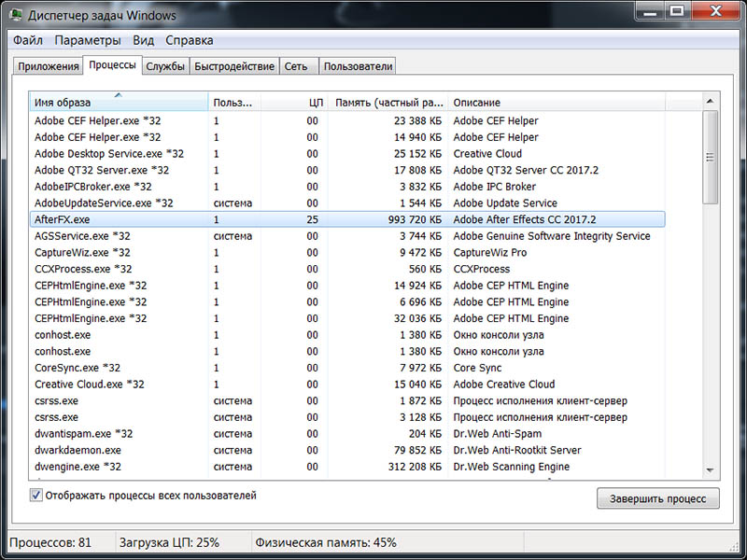Select AdobeUpdateService.exe *32 in the list
Screen dimensions: 747x560
[104, 203]
